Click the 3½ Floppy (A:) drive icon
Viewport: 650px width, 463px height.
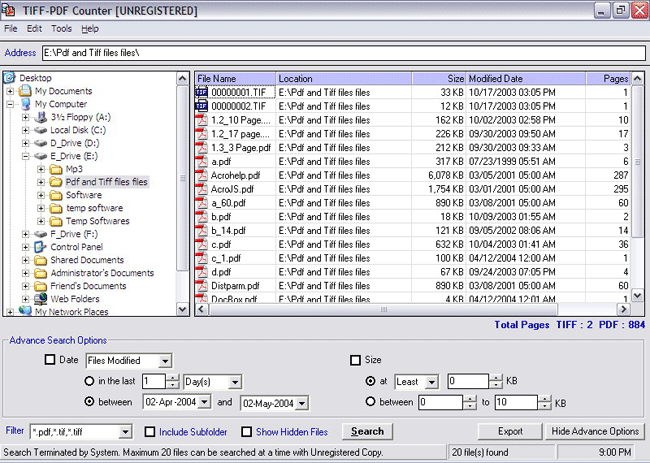click(40, 117)
